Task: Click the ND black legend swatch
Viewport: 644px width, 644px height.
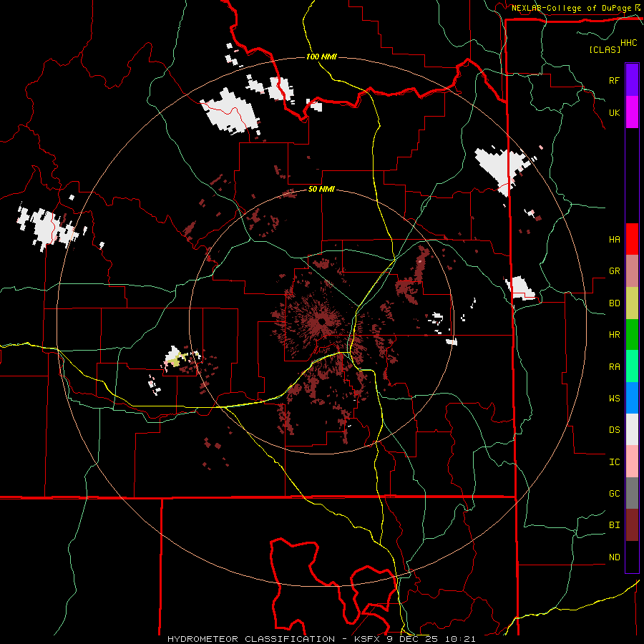Action: tap(632, 557)
